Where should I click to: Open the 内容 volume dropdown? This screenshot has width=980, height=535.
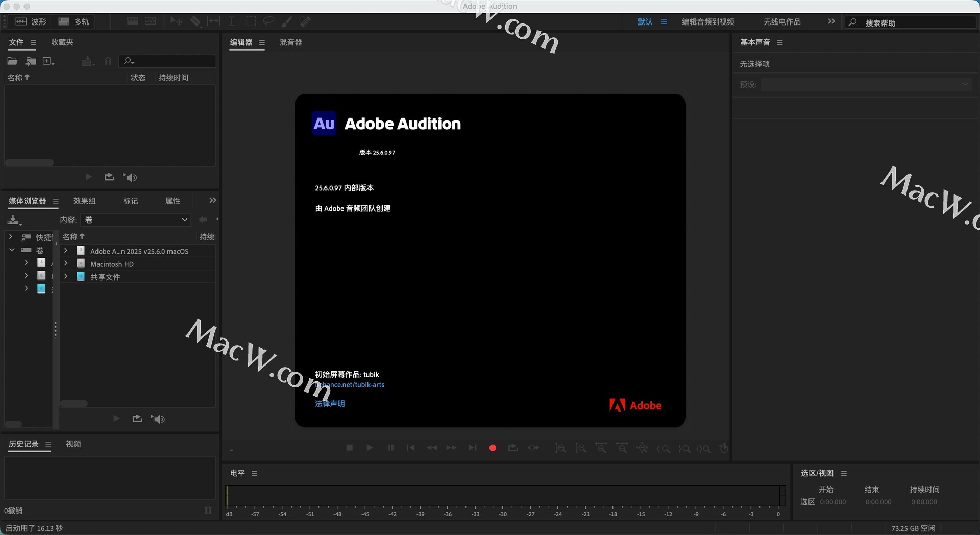tap(136, 220)
